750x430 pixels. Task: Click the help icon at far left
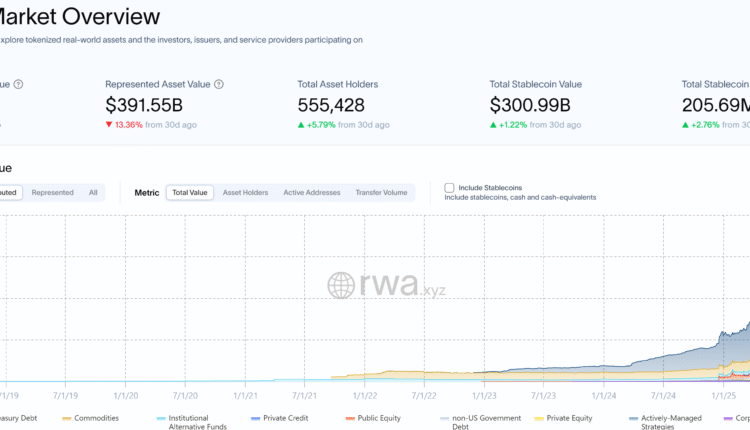pos(18,85)
